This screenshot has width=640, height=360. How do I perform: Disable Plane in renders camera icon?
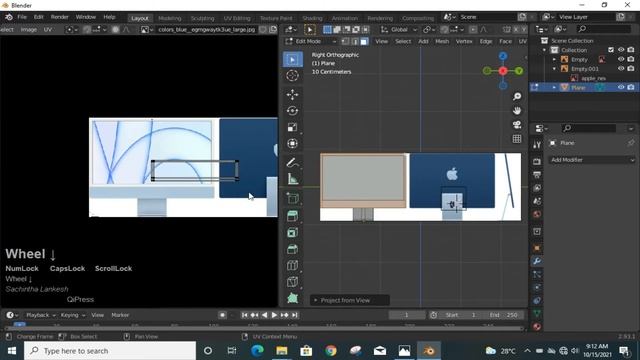point(631,87)
